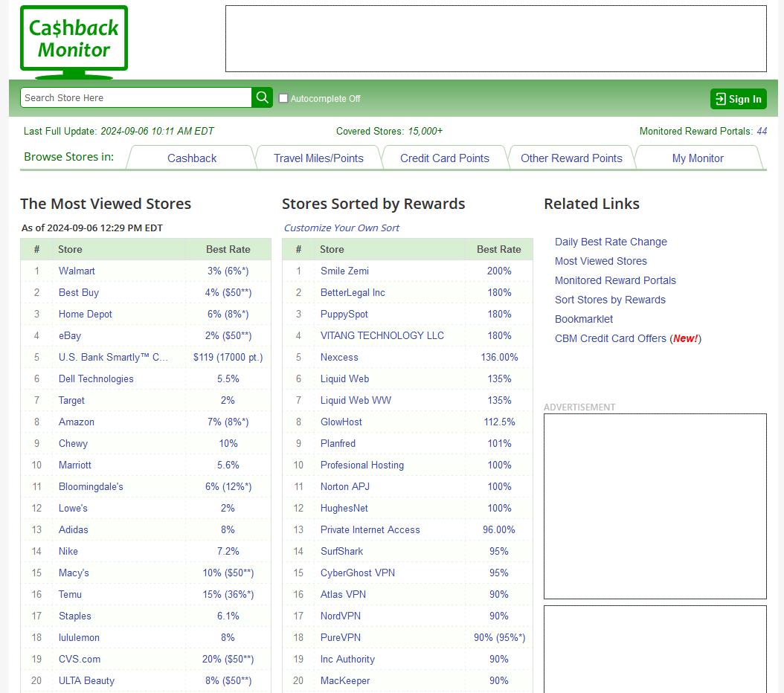This screenshot has width=784, height=693.
Task: Open the Bookmarklet link
Action: (584, 319)
